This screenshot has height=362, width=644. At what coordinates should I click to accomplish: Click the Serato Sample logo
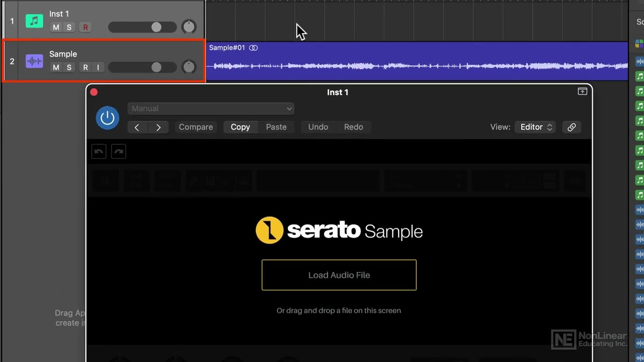pos(339,230)
